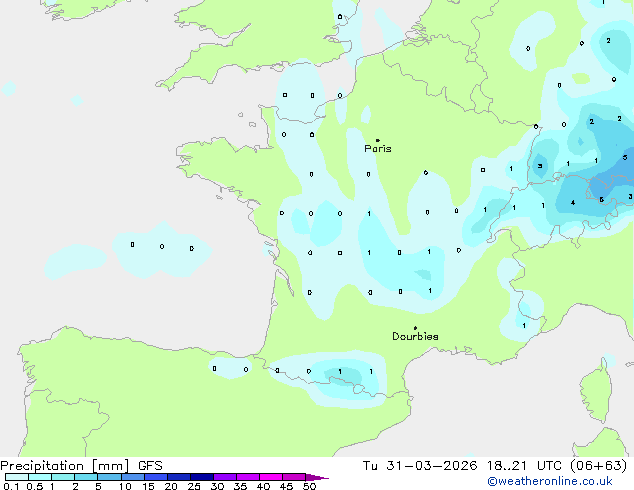Screen dimensions: 634x490
Task: Pick the 15–20 mm legend swatch
Action: pyautogui.click(x=155, y=477)
